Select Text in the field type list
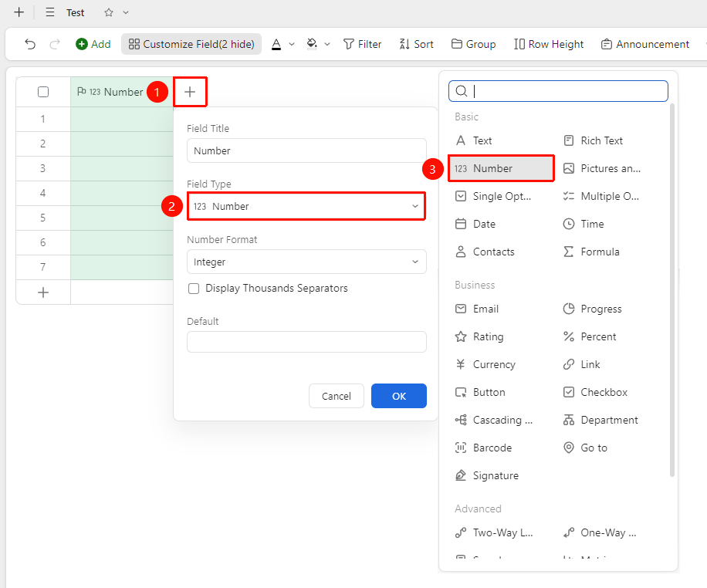The height and width of the screenshot is (588, 707). (x=473, y=140)
